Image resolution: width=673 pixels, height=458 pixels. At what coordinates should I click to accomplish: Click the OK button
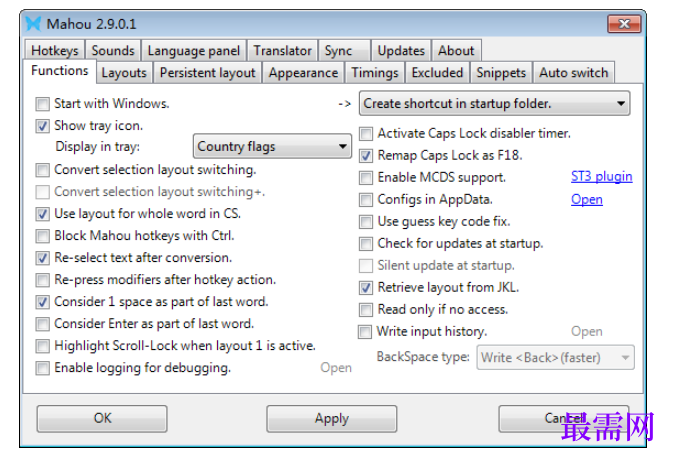point(102,419)
